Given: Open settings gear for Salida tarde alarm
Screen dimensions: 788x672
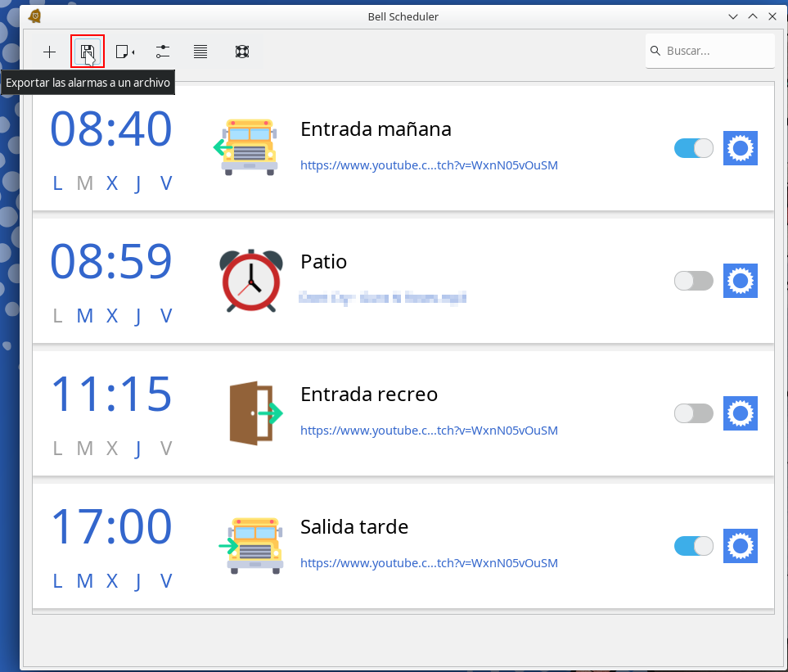Looking at the screenshot, I should pyautogui.click(x=740, y=546).
